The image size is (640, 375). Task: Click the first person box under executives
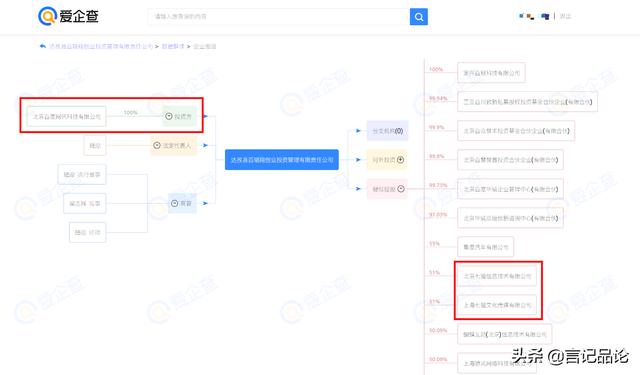coord(82,175)
